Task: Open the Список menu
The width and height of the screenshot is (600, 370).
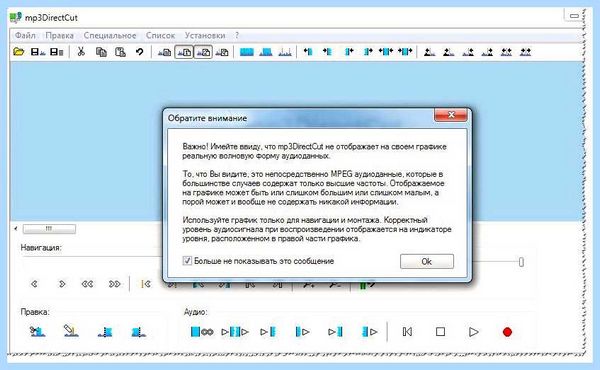Action: point(160,36)
